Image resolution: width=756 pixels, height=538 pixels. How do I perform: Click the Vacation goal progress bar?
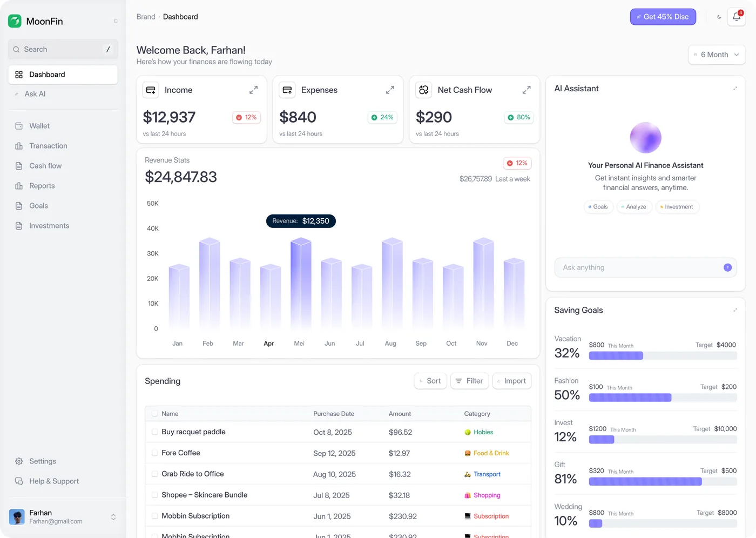tap(663, 355)
